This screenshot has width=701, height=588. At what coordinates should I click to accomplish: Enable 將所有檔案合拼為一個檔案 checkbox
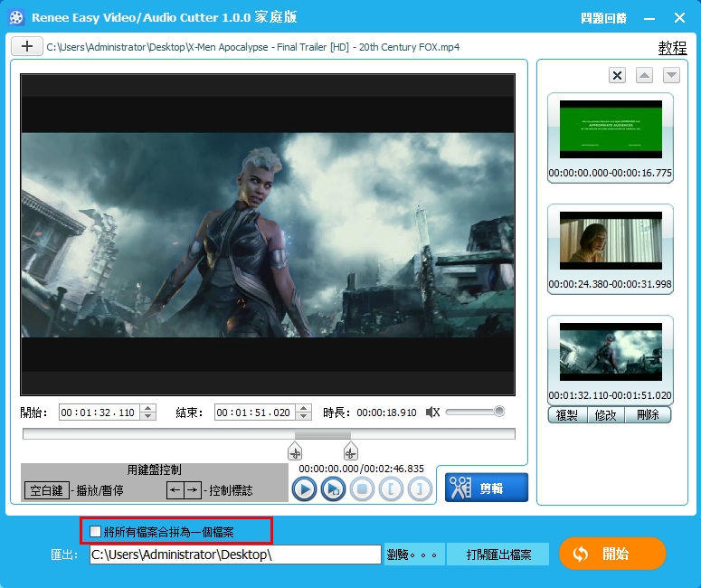[95, 532]
